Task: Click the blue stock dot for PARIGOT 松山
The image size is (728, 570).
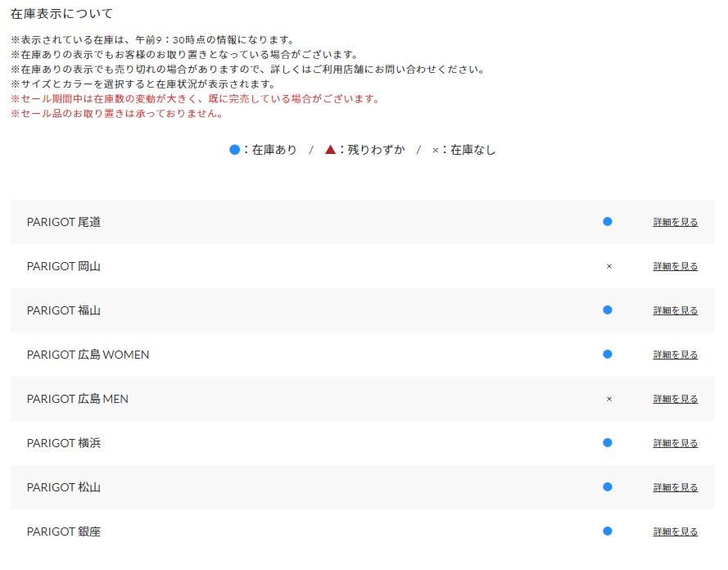Action: (608, 487)
